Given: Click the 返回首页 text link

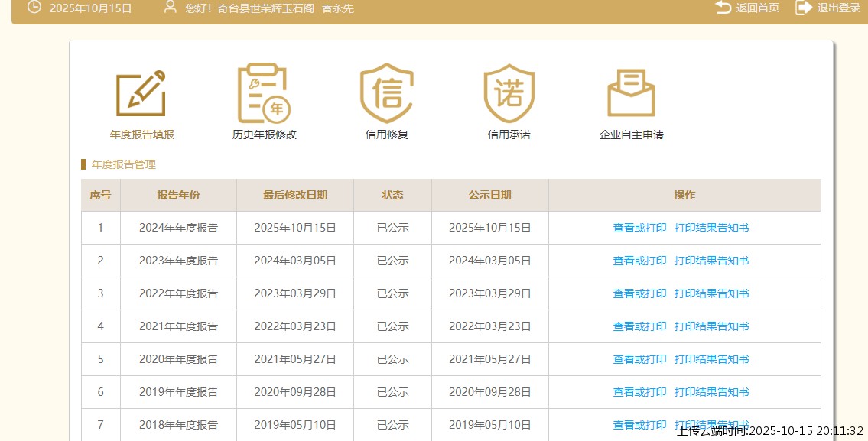Looking at the screenshot, I should tap(757, 8).
